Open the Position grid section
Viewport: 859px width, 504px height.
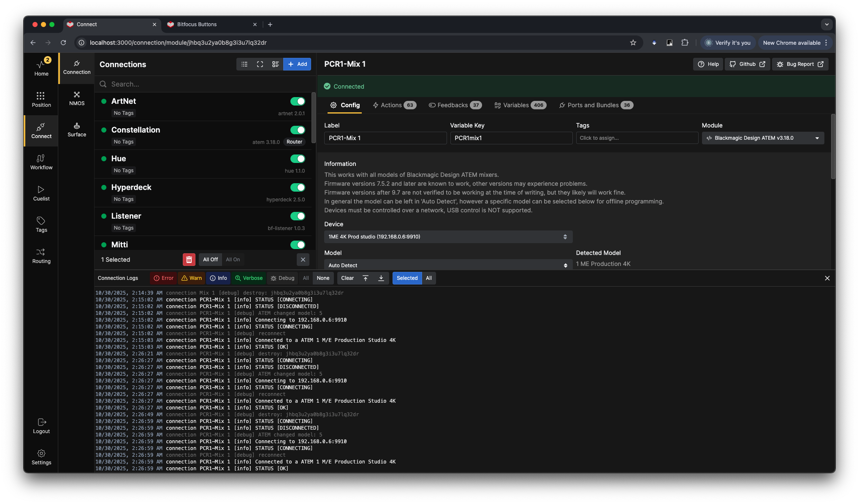41,99
